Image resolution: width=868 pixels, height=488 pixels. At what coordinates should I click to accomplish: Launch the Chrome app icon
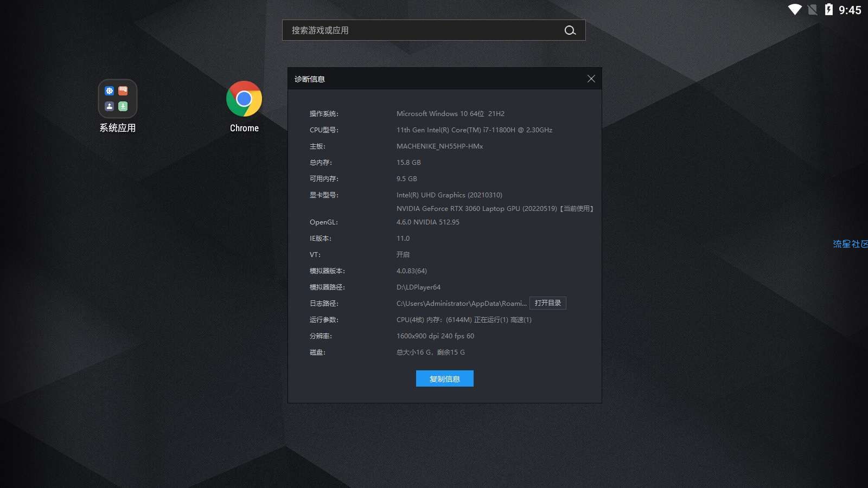pos(244,99)
